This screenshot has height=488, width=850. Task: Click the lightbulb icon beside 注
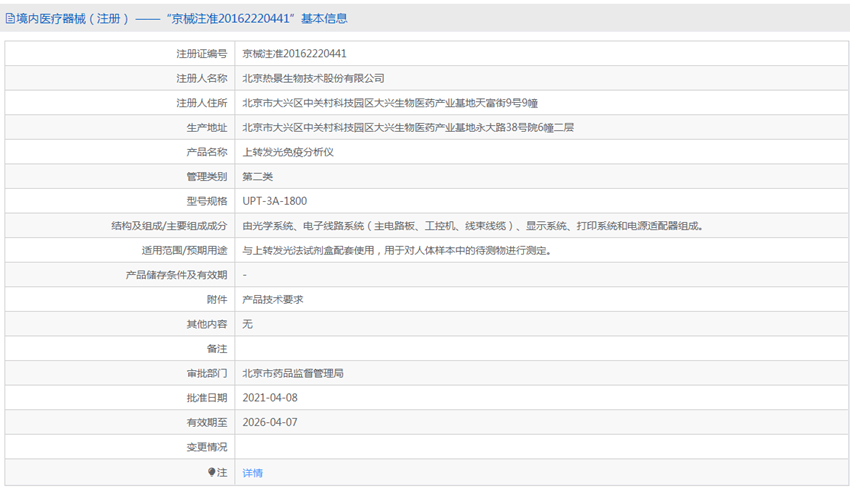(x=211, y=472)
